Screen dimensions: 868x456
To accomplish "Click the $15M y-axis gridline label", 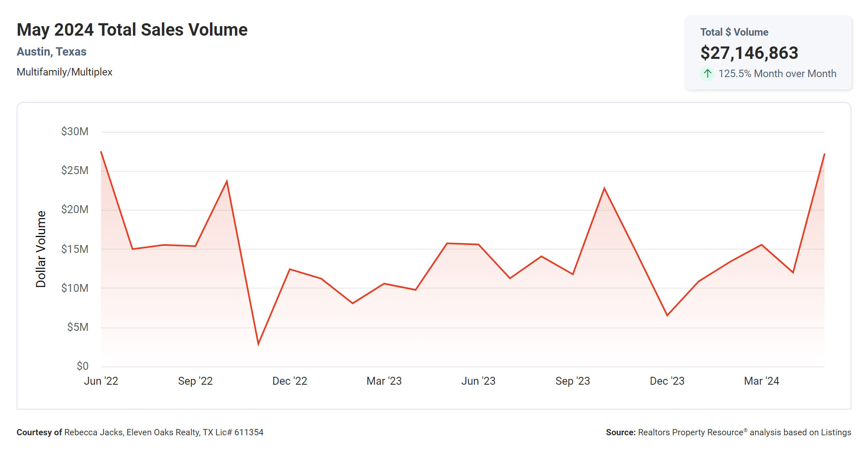I will pyautogui.click(x=75, y=249).
